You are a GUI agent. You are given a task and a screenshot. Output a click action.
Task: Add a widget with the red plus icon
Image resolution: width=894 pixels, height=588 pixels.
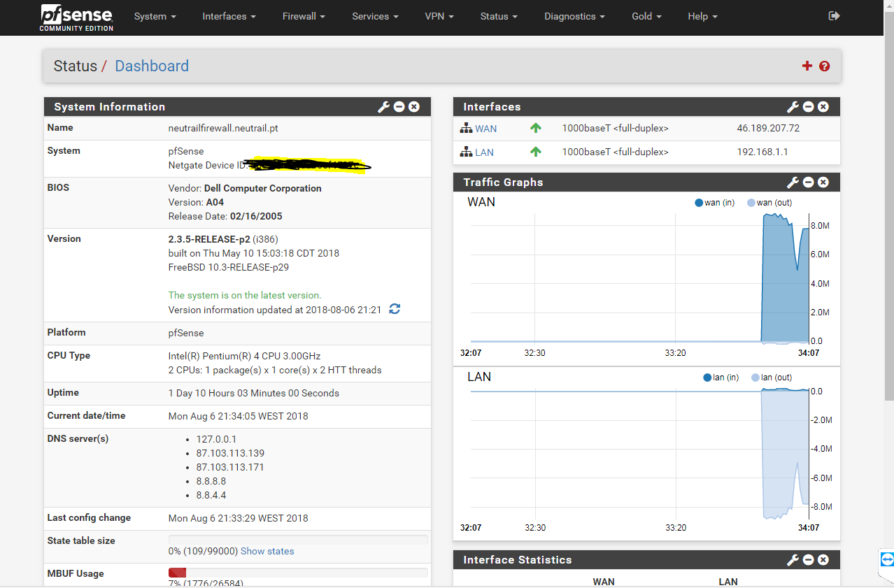click(807, 66)
